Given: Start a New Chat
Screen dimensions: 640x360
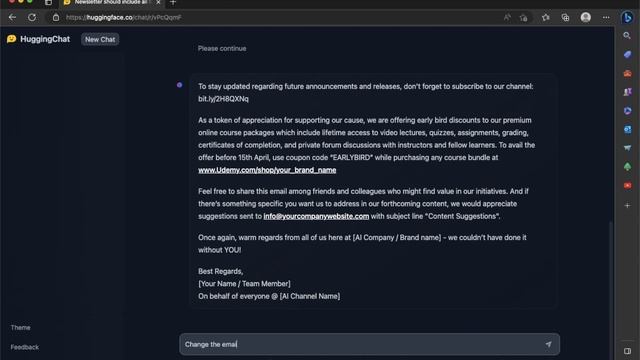Looking at the screenshot, I should point(100,40).
